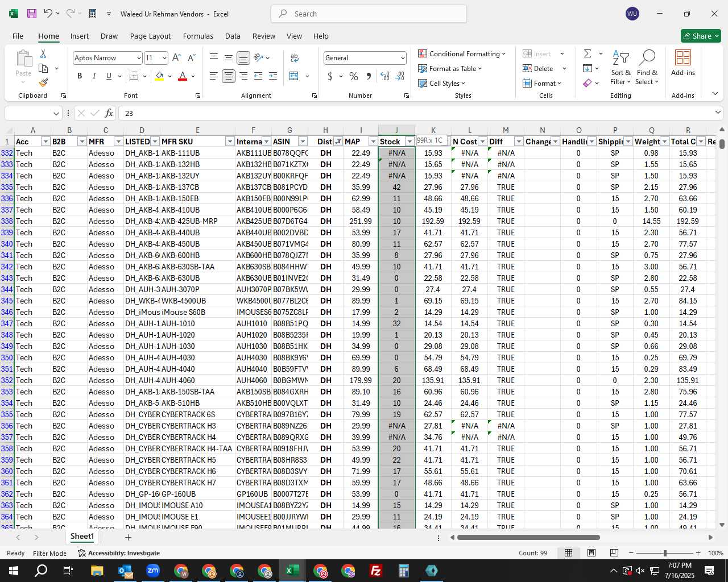Click the Delete cells button
The width and height of the screenshot is (728, 582).
537,68
